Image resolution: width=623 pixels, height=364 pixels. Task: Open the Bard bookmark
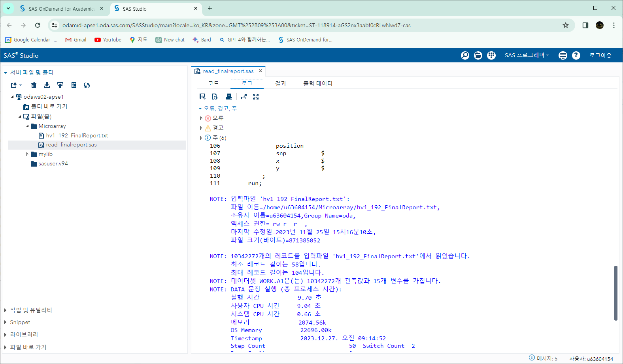click(202, 40)
